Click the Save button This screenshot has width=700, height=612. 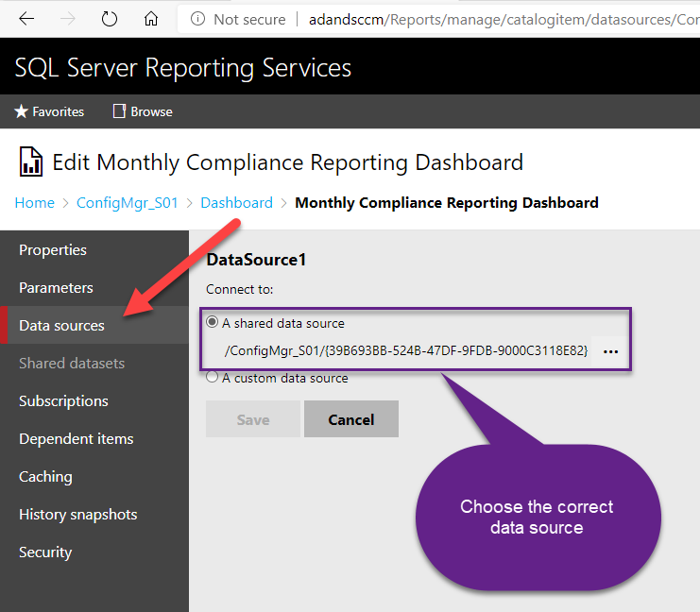click(x=253, y=418)
